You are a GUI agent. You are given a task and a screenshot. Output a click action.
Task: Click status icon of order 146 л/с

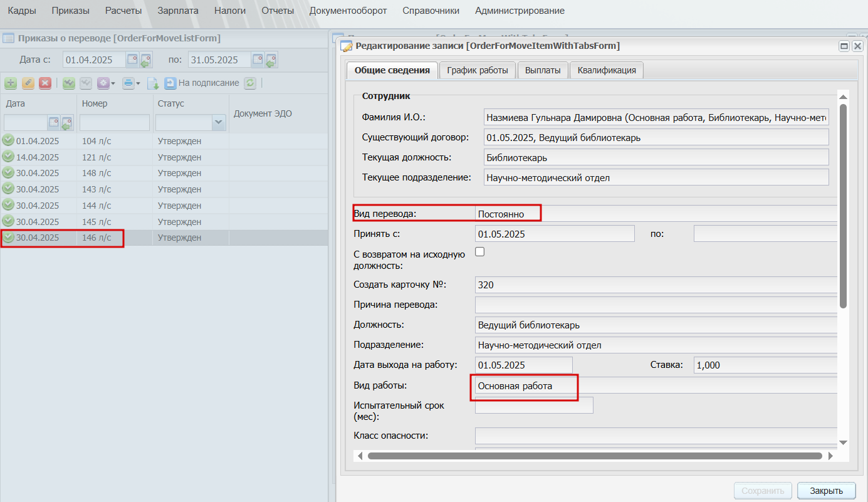(x=8, y=238)
